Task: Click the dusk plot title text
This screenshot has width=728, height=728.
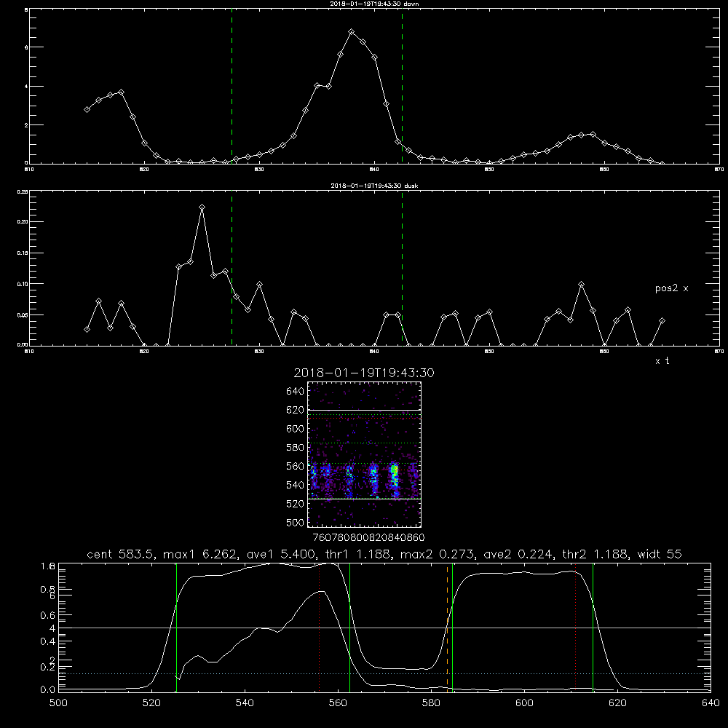Action: (374, 186)
